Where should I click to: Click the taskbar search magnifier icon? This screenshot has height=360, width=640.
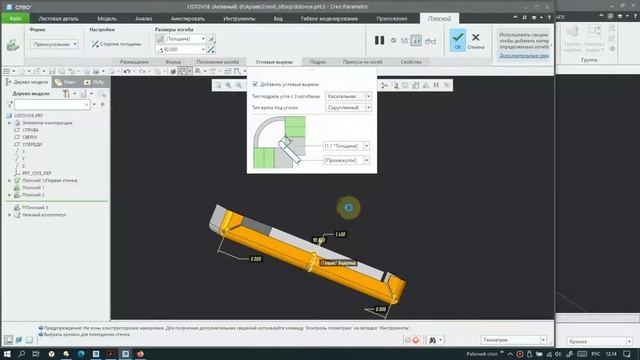(x=22, y=354)
